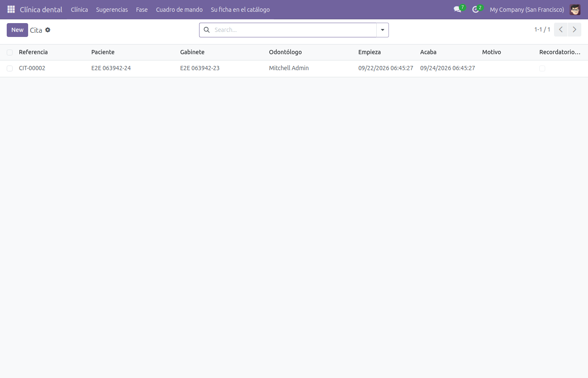Viewport: 588px width, 378px height.
Task: Go to Clínica dental app title
Action: 41,9
